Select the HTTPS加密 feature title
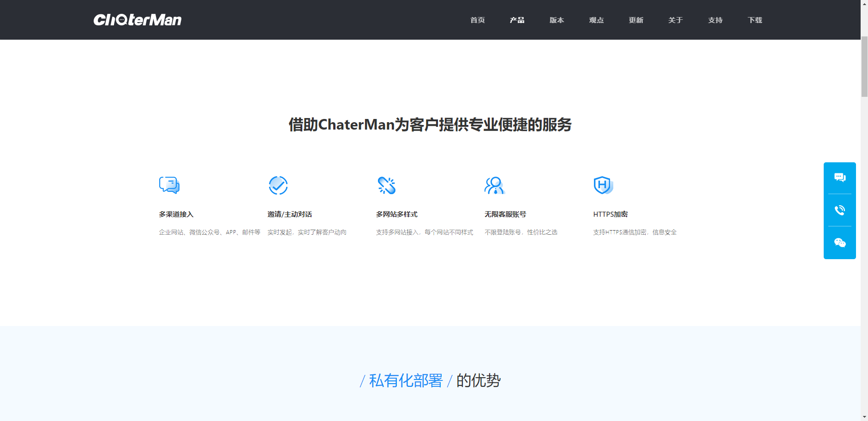868x421 pixels. click(611, 214)
